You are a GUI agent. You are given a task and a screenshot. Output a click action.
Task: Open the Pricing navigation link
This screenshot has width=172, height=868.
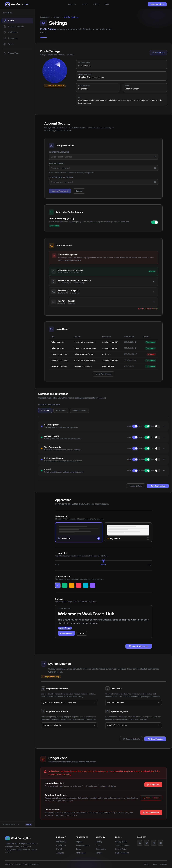tap(96, 4)
